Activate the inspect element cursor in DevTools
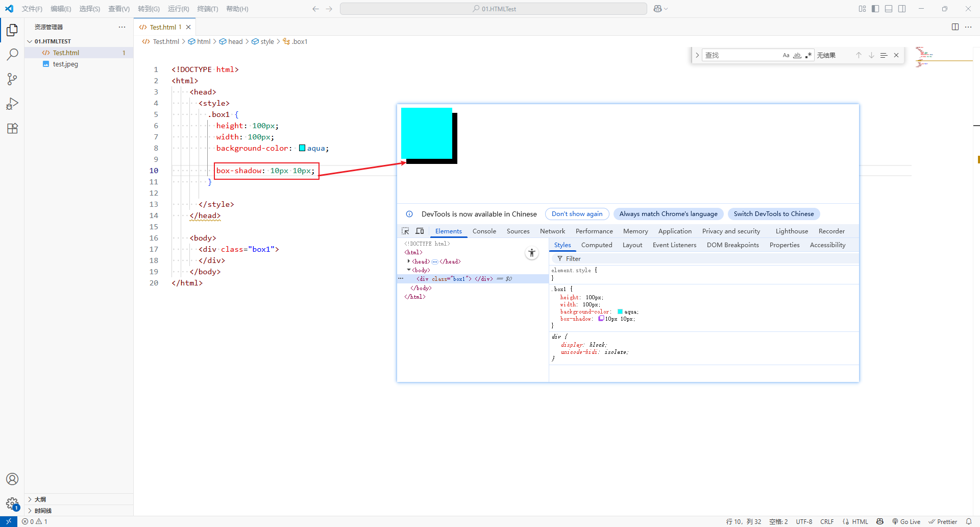 (405, 231)
